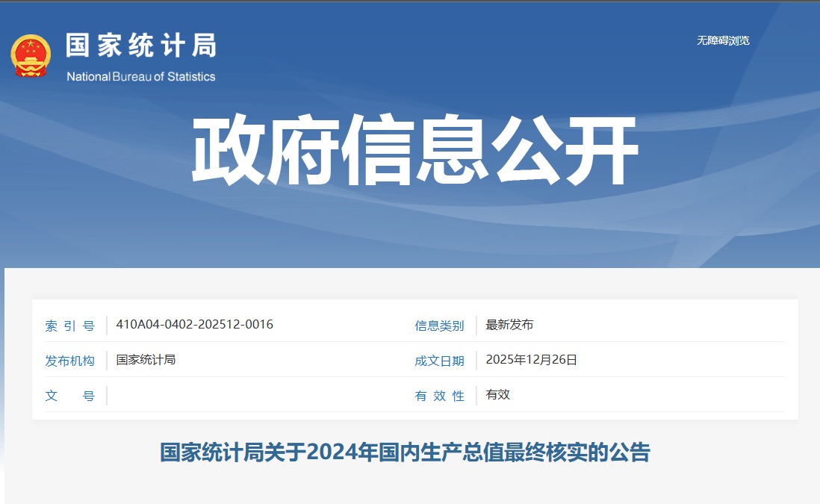This screenshot has width=820, height=504.
Task: Click the national emblem logo
Action: pos(31,56)
